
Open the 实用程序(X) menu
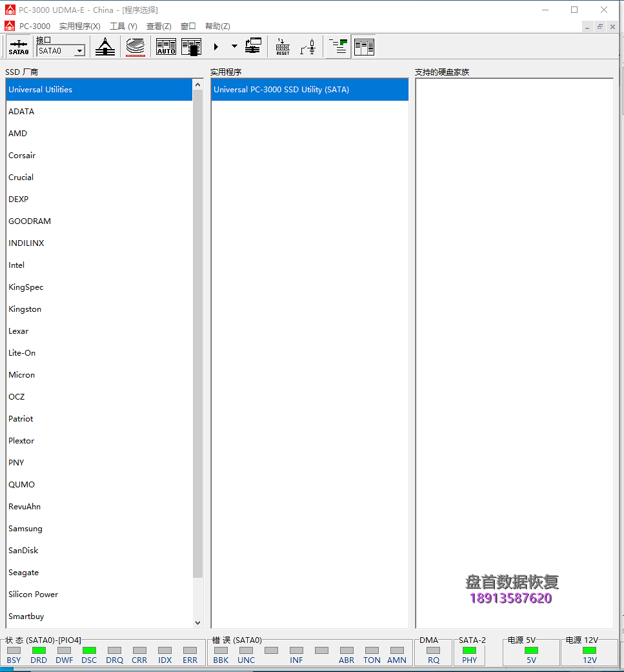[79, 26]
